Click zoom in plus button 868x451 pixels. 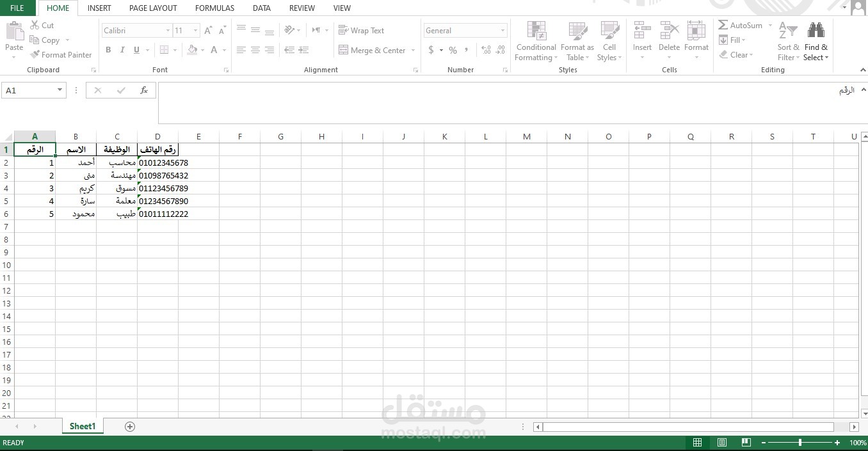click(x=837, y=443)
